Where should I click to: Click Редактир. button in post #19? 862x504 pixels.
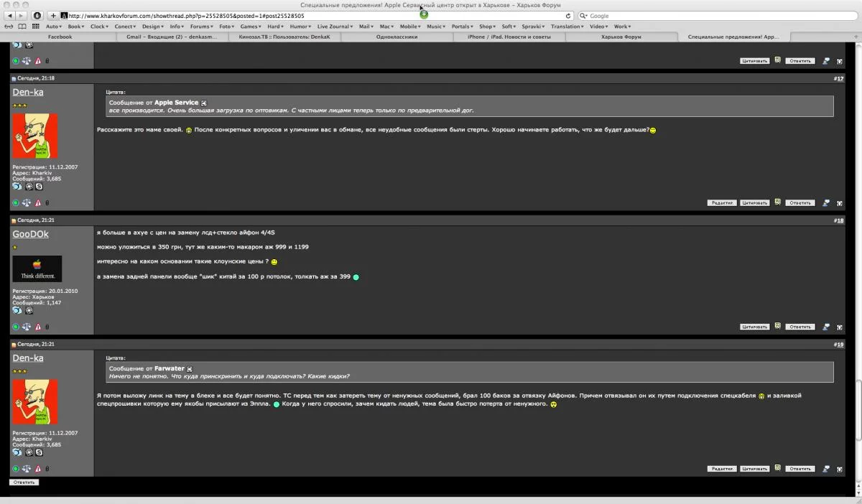click(x=721, y=469)
